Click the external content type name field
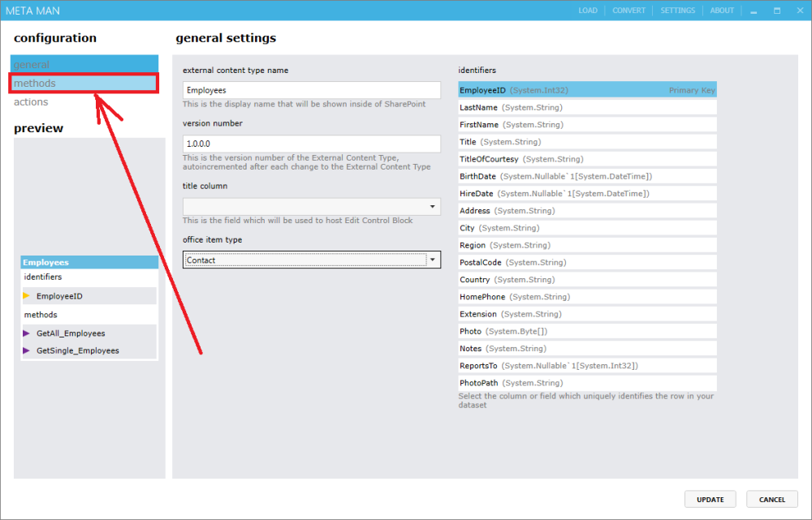The height and width of the screenshot is (520, 812). 311,89
